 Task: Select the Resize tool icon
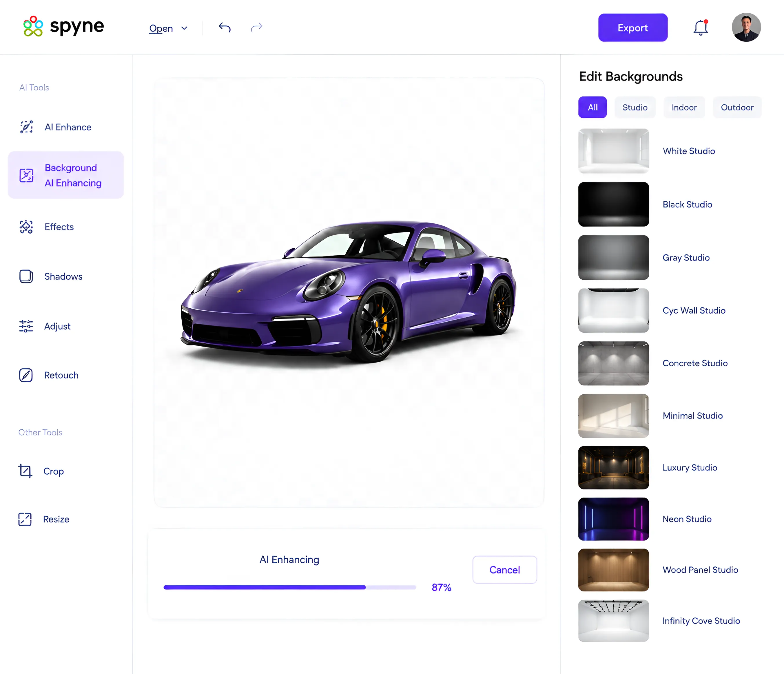(25, 519)
